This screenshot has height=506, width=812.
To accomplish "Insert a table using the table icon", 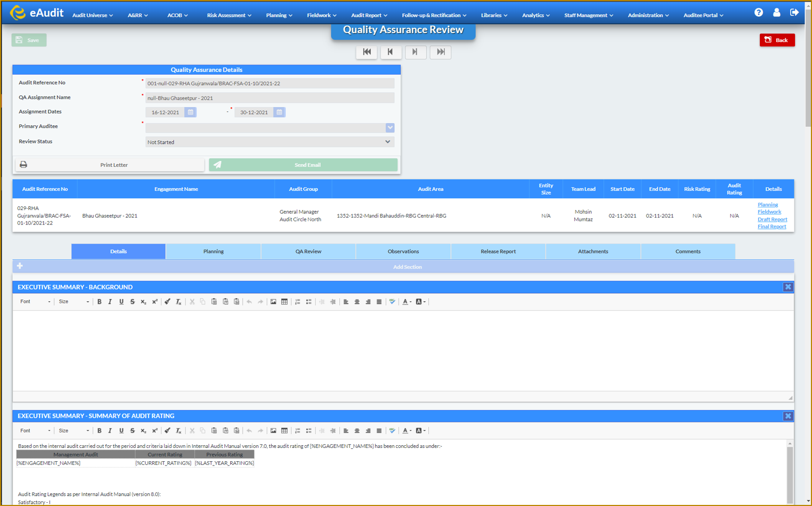I will [284, 301].
